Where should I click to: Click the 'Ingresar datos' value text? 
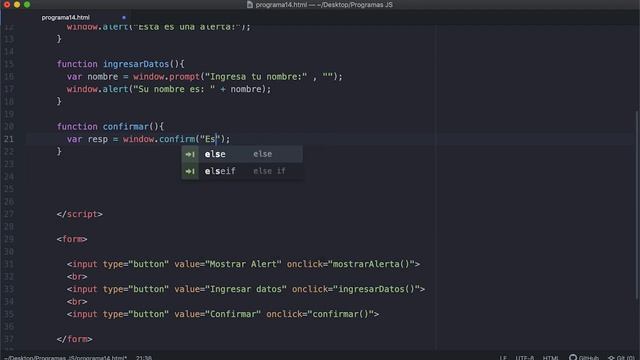point(246,289)
